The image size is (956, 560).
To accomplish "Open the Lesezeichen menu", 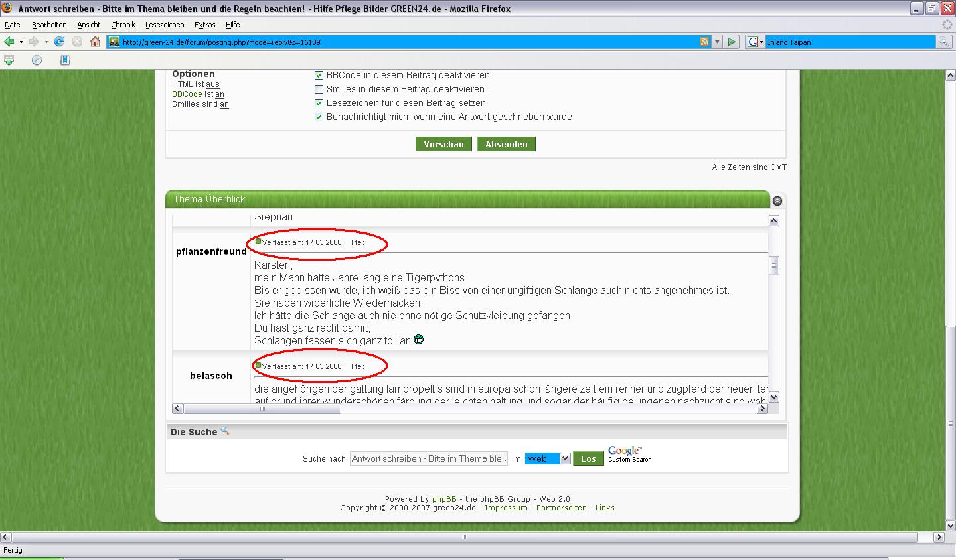I will (x=165, y=25).
